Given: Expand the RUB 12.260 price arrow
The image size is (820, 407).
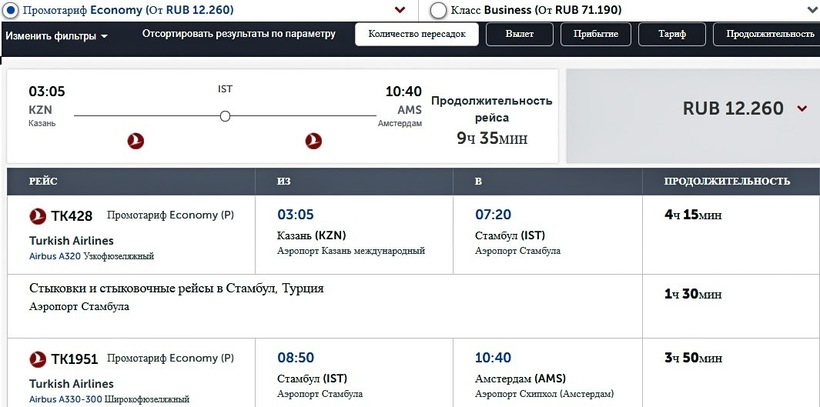Looking at the screenshot, I should 802,109.
